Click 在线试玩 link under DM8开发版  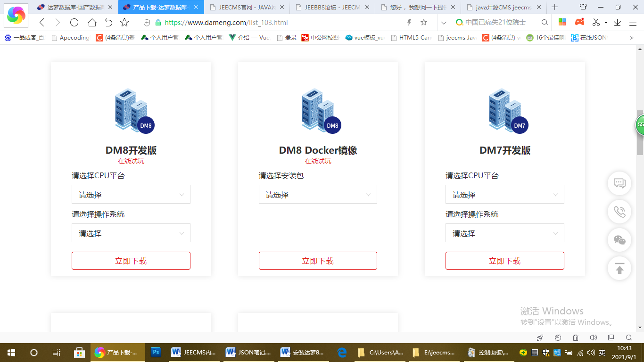point(131,161)
